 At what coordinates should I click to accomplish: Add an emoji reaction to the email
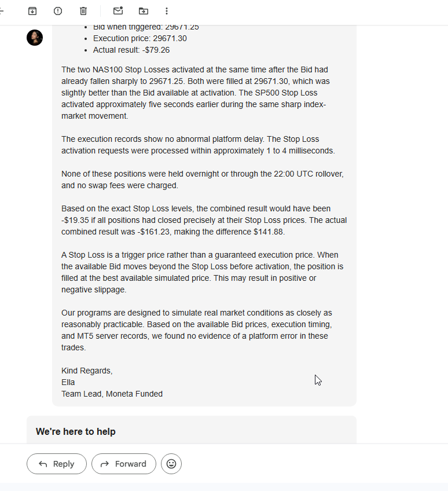point(171,464)
